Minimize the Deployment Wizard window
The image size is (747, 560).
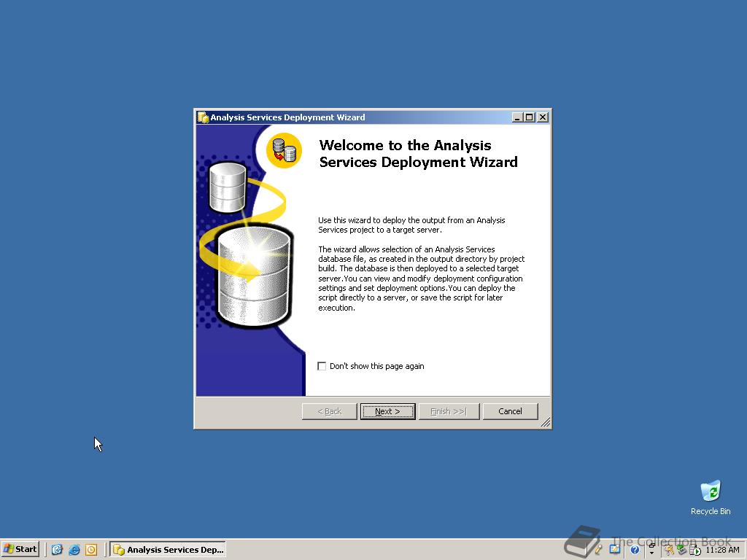517,117
